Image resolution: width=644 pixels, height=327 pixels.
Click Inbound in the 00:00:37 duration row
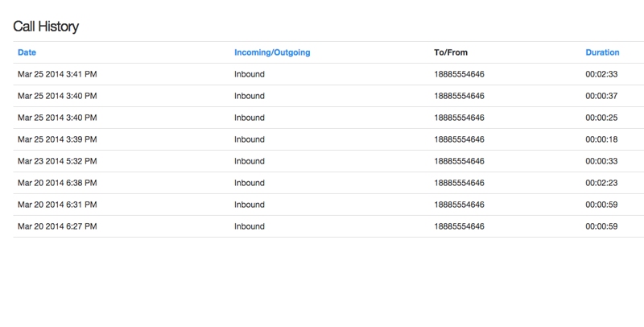[x=250, y=96]
